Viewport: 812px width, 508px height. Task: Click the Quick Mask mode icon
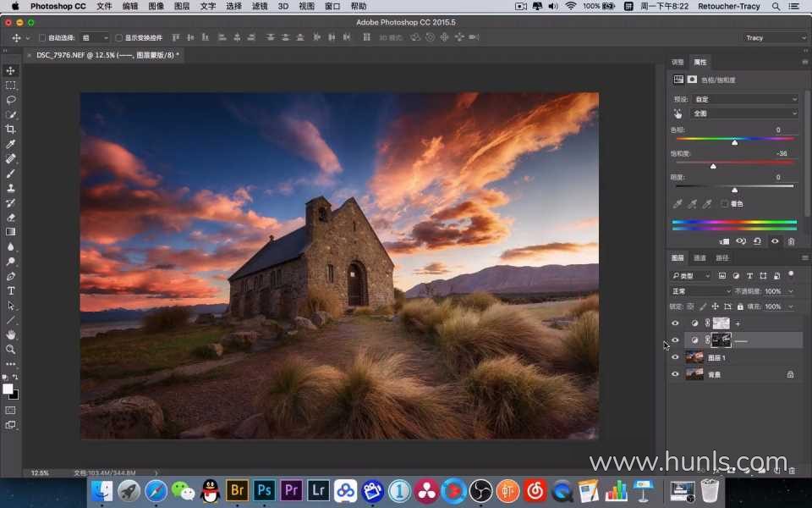[x=10, y=410]
